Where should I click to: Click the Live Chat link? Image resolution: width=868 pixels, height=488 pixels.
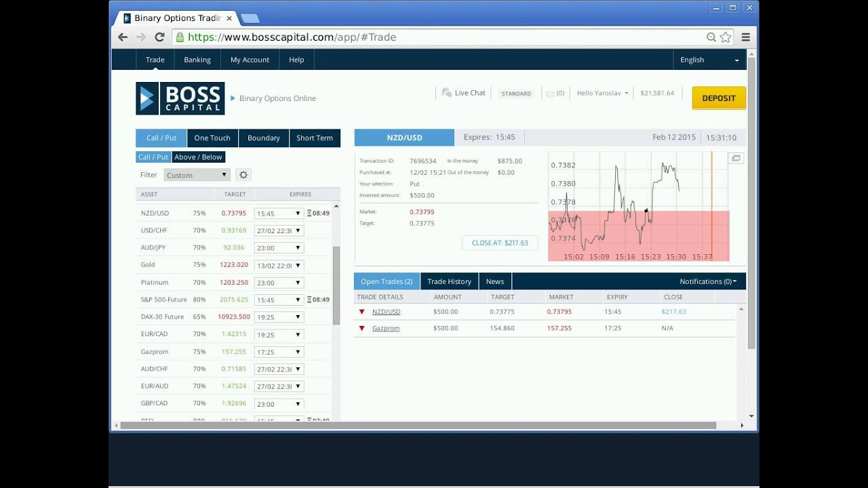coord(470,93)
